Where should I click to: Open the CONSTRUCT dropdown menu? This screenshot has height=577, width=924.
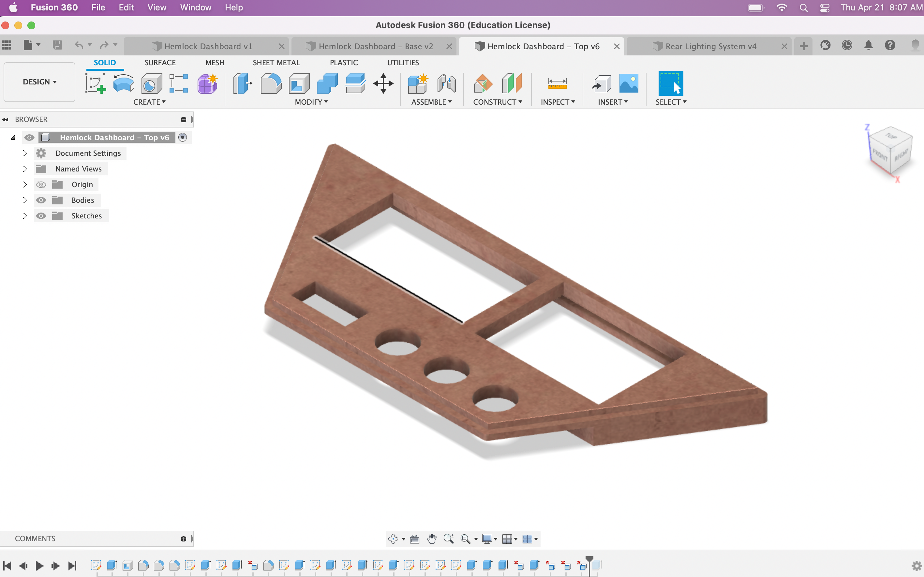pyautogui.click(x=497, y=102)
